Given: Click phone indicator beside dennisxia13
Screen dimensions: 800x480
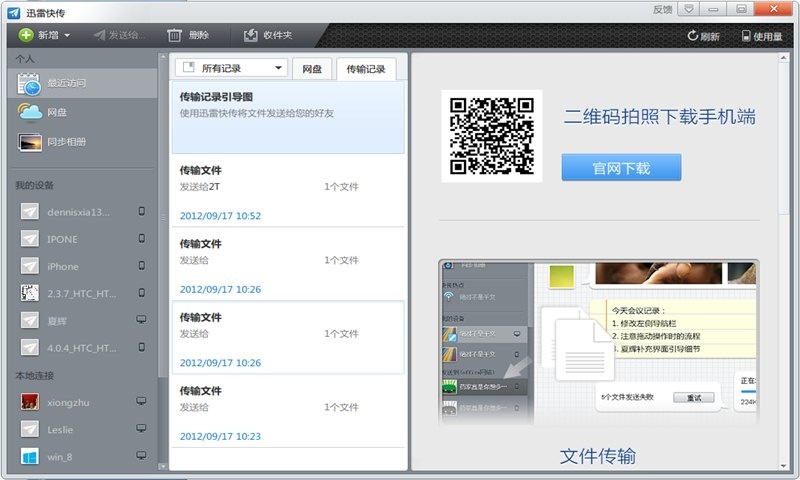Looking at the screenshot, I should 142,211.
